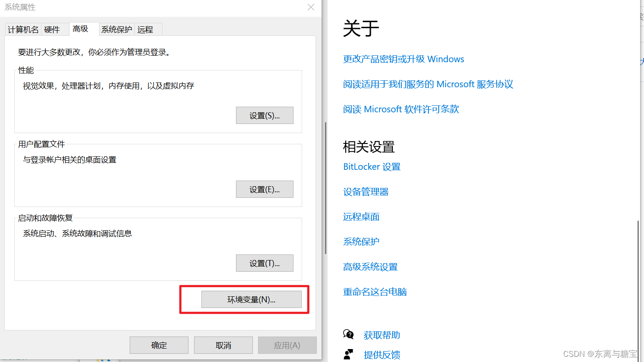Image resolution: width=644 pixels, height=362 pixels.
Task: Click the 相关设置 heading text
Action: pos(369,147)
